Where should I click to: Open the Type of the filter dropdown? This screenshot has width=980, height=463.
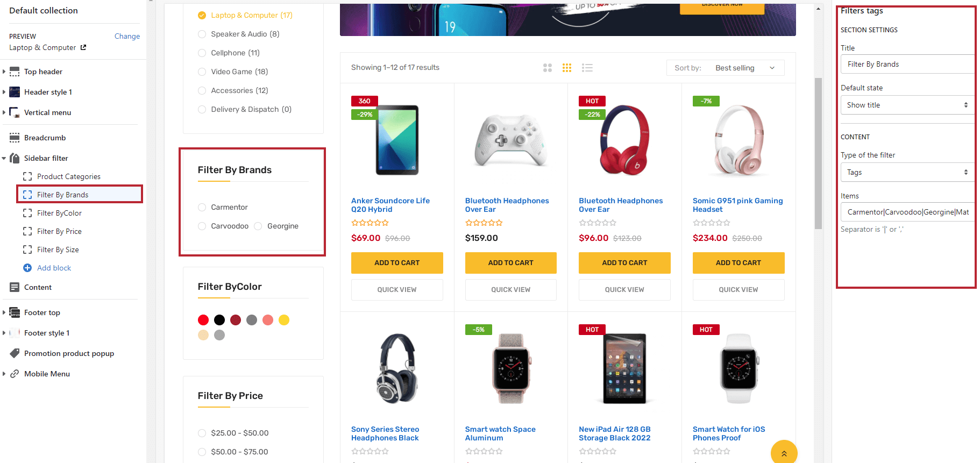click(x=907, y=172)
